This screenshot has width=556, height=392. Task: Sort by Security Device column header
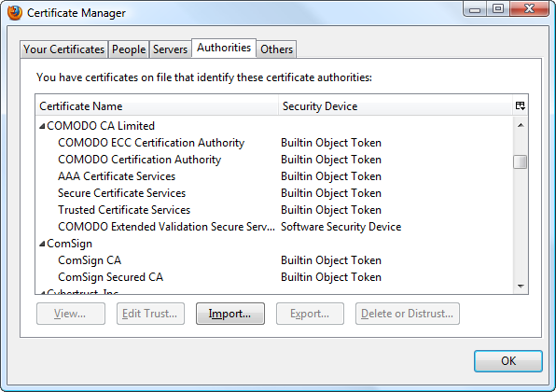coord(396,106)
